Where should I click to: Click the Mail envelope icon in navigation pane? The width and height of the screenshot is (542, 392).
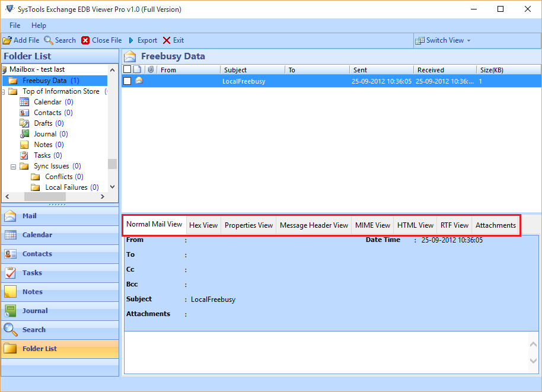(x=10, y=216)
